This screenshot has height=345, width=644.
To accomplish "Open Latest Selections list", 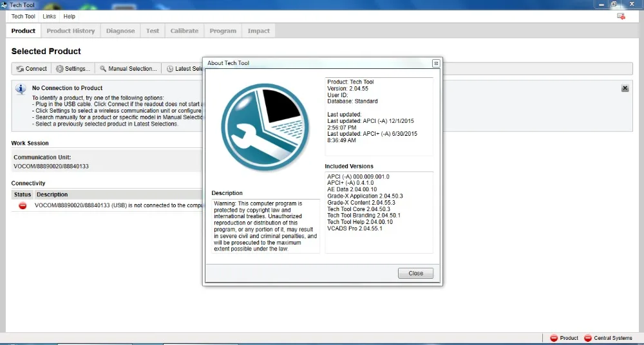I will pos(183,69).
